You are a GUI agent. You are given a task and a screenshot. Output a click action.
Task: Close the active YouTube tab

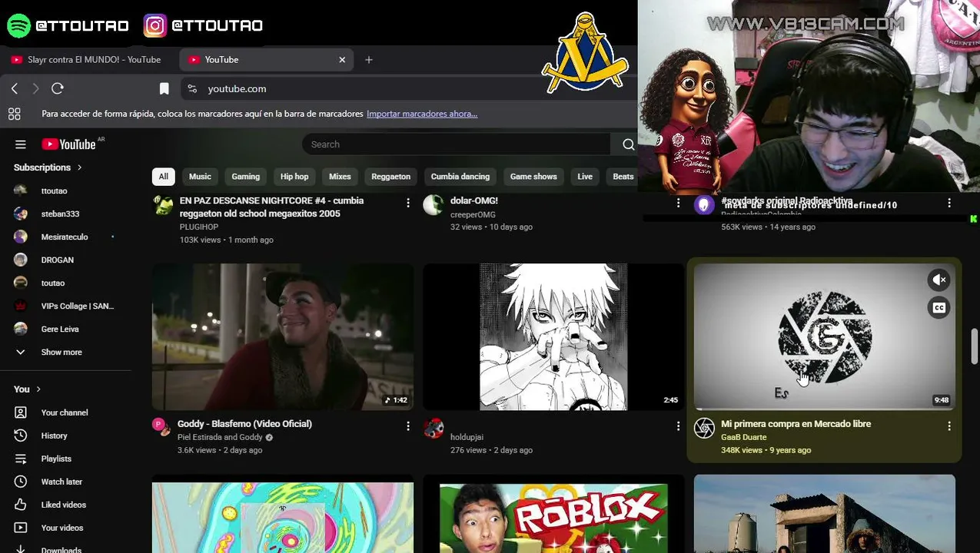click(342, 60)
